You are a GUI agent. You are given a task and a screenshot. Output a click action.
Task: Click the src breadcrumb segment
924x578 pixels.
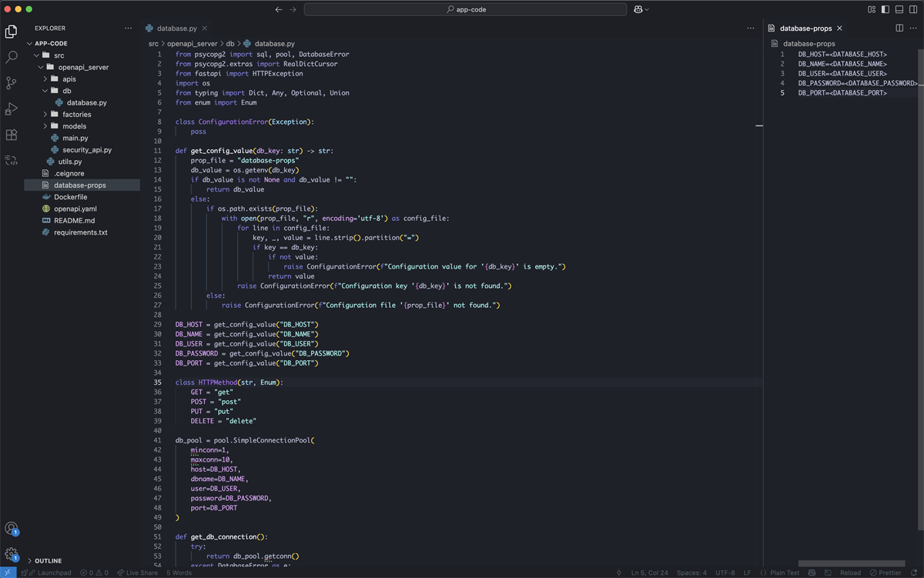coord(154,44)
